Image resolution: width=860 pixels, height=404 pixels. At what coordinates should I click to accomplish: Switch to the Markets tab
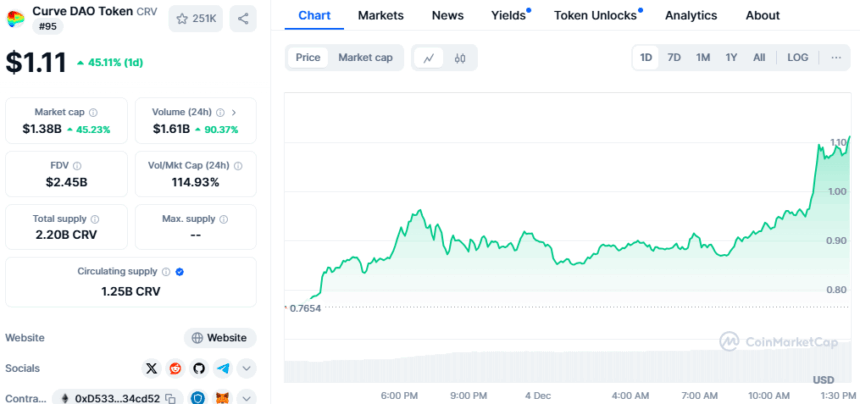click(381, 15)
